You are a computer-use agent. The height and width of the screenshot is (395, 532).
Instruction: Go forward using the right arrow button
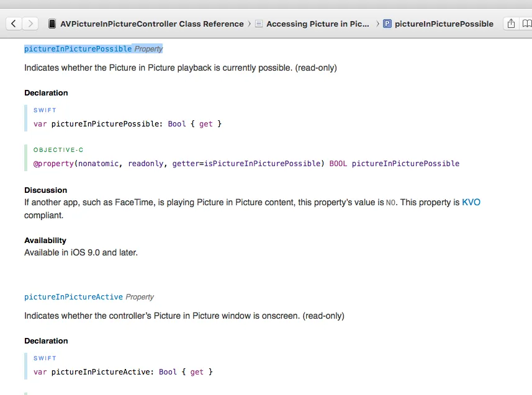(30, 24)
